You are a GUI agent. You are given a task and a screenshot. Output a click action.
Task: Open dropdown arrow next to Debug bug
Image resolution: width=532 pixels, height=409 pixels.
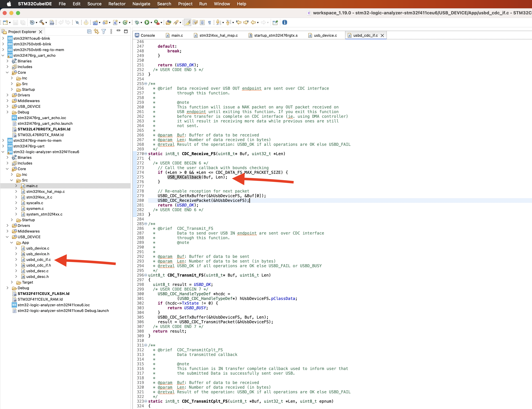tap(142, 23)
